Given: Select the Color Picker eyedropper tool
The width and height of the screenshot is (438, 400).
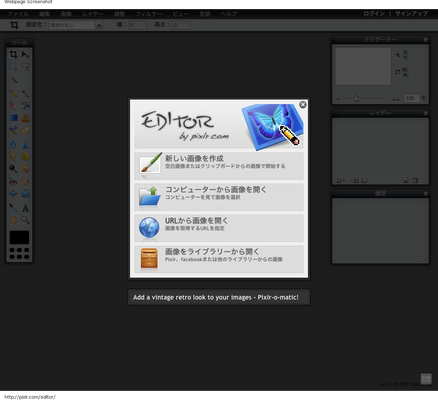Looking at the screenshot, I should point(13,208).
